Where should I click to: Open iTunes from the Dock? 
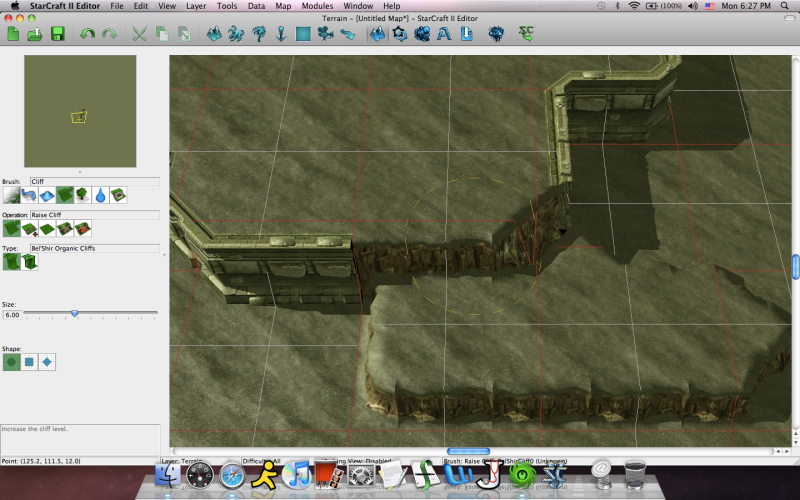coord(297,474)
